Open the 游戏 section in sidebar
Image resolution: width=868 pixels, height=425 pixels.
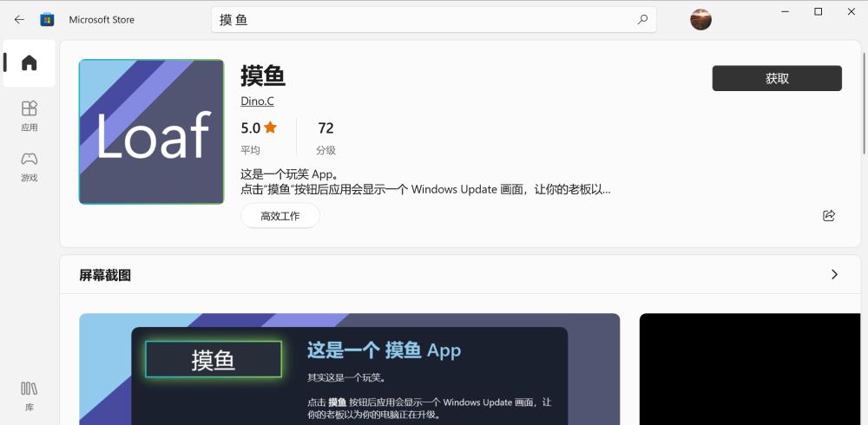pos(30,167)
